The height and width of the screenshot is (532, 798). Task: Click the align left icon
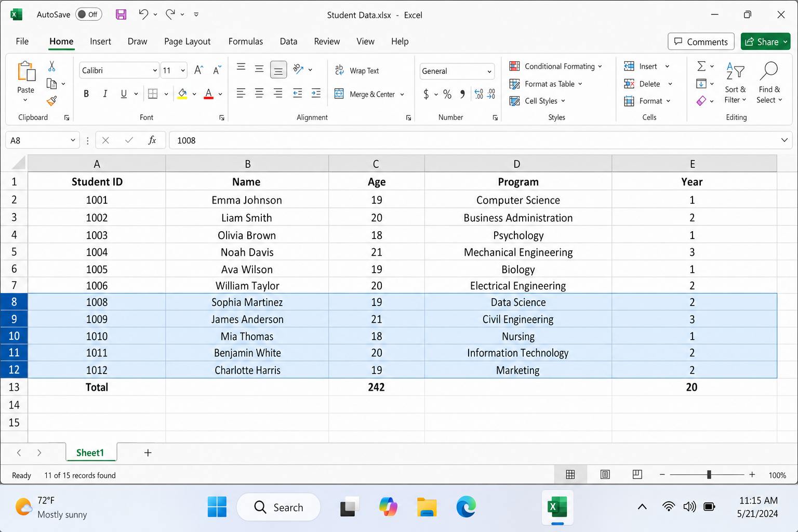pyautogui.click(x=241, y=93)
